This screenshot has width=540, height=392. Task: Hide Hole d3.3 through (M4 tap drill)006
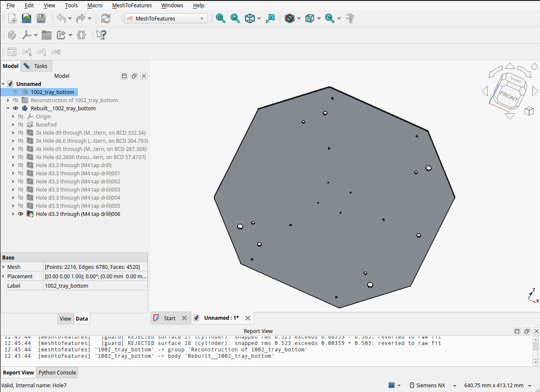(x=21, y=214)
